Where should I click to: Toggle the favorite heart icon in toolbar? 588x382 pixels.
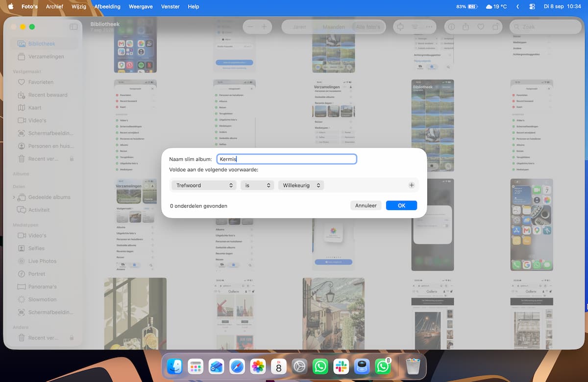click(481, 27)
